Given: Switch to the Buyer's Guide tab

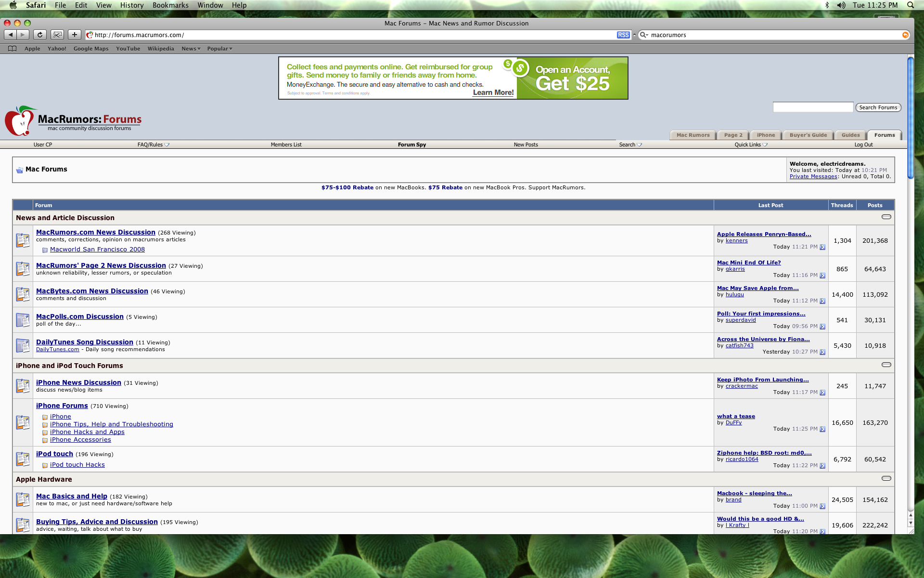Looking at the screenshot, I should (x=808, y=135).
